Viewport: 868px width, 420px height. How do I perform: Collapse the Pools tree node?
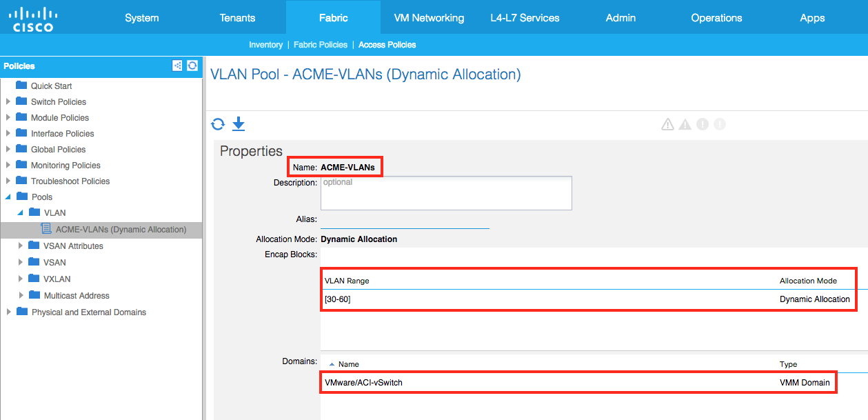point(8,197)
